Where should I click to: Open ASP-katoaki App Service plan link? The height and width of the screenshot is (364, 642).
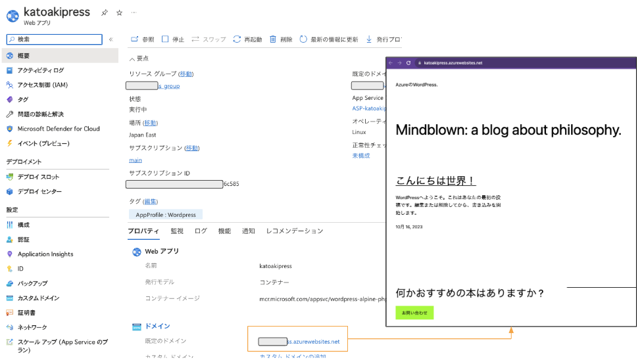point(369,108)
